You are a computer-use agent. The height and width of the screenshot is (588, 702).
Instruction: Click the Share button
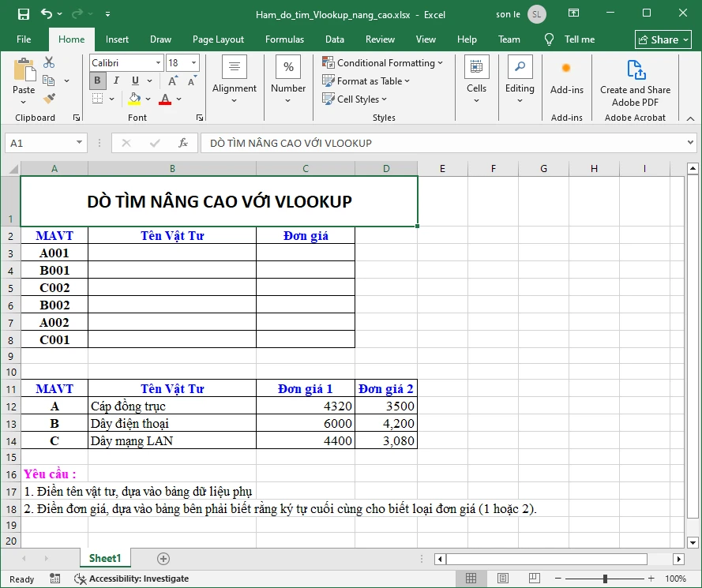tap(663, 39)
